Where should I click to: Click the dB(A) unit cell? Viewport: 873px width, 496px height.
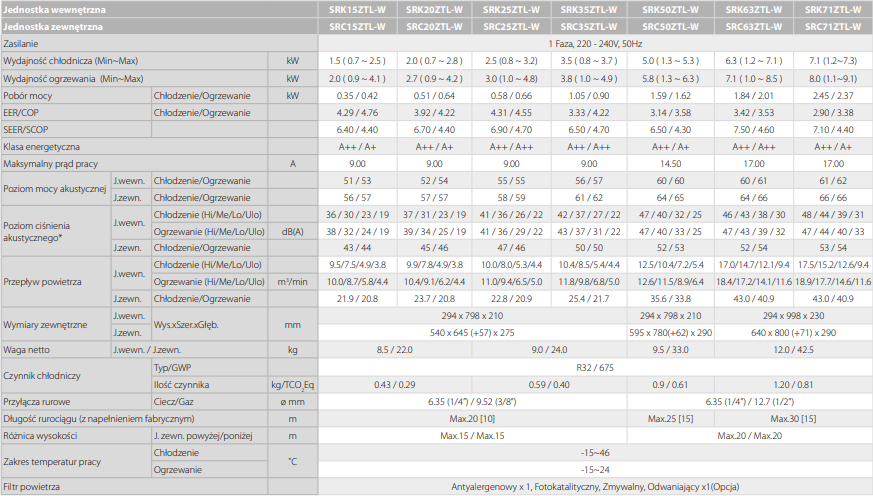[x=293, y=232]
